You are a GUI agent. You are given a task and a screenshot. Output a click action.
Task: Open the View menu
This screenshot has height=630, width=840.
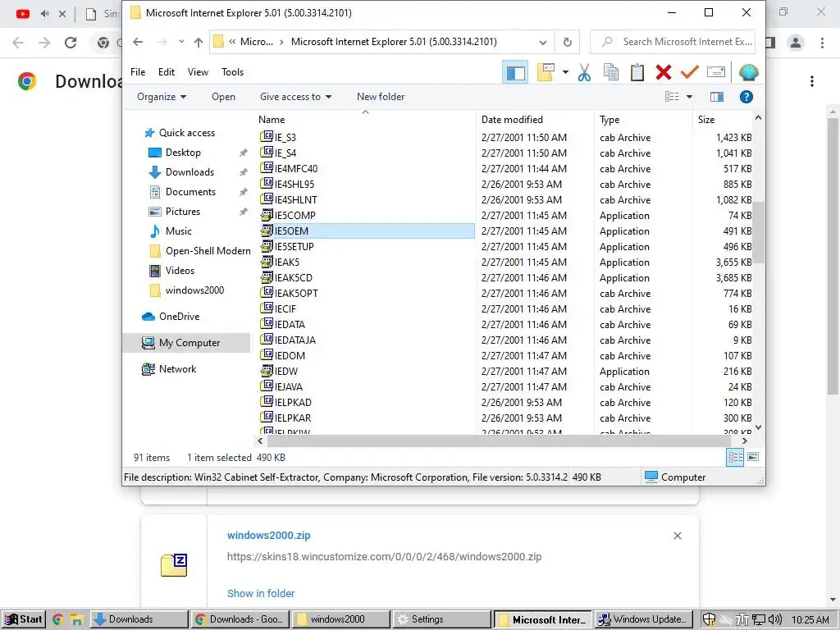pos(198,72)
